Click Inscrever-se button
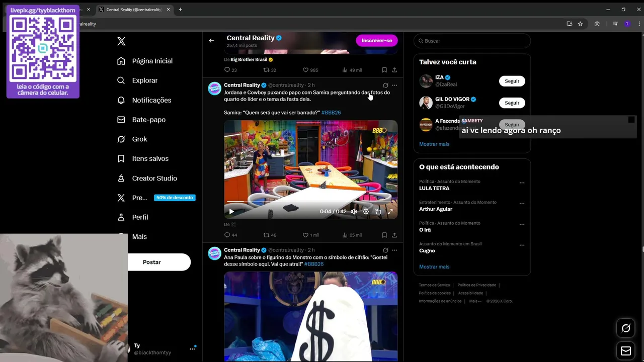This screenshot has height=362, width=644. click(x=376, y=40)
